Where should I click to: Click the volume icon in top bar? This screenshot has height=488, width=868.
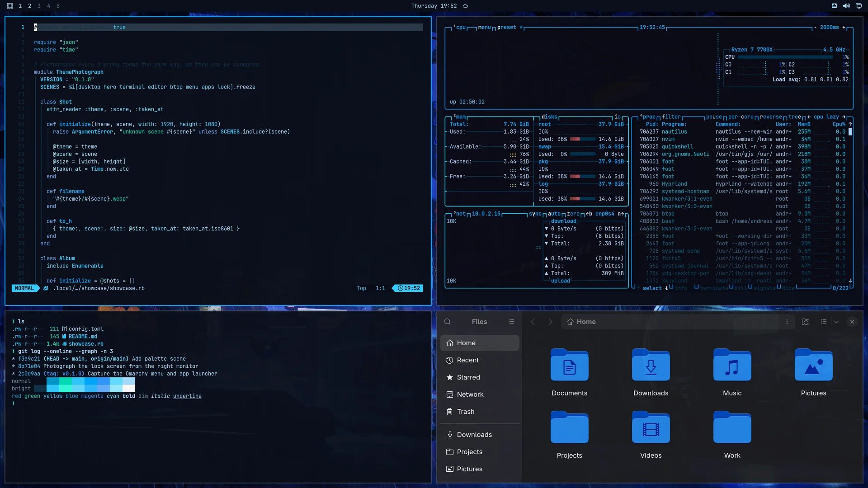pos(846,6)
